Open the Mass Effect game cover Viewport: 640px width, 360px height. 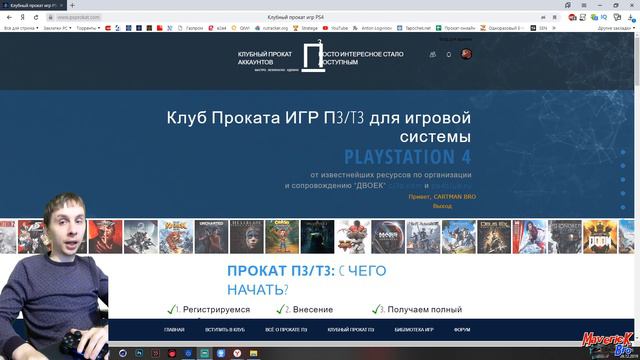(x=388, y=237)
